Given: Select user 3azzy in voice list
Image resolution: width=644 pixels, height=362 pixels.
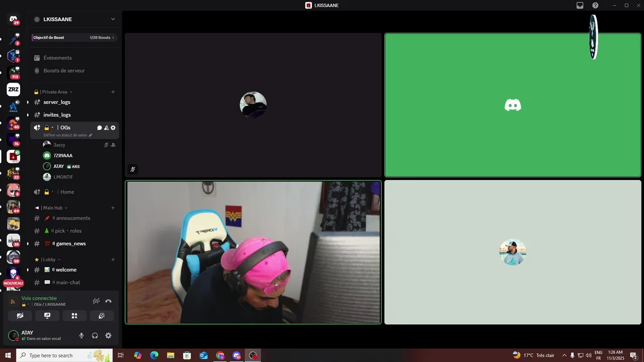Looking at the screenshot, I should [x=79, y=145].
